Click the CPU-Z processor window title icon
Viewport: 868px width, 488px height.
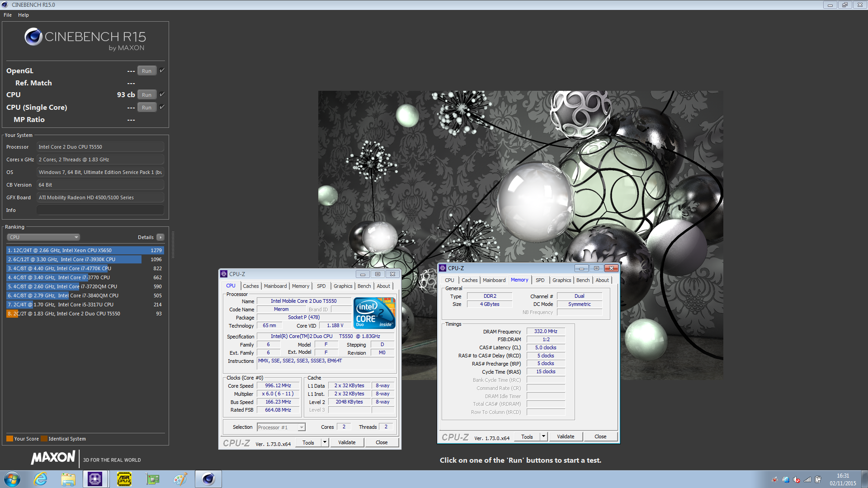(224, 274)
